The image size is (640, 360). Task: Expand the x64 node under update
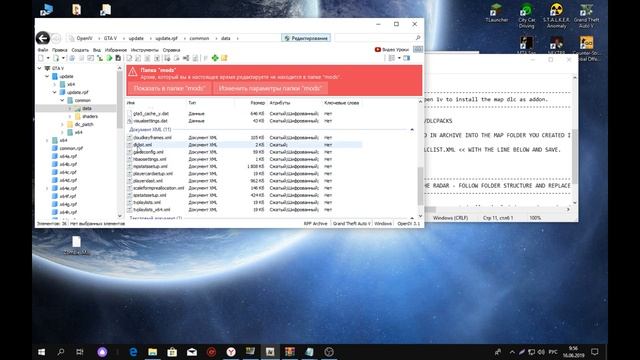(55, 84)
